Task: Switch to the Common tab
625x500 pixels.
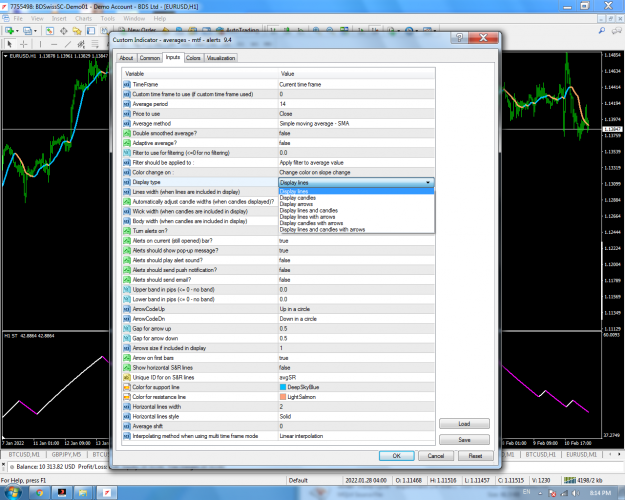Action: point(149,58)
